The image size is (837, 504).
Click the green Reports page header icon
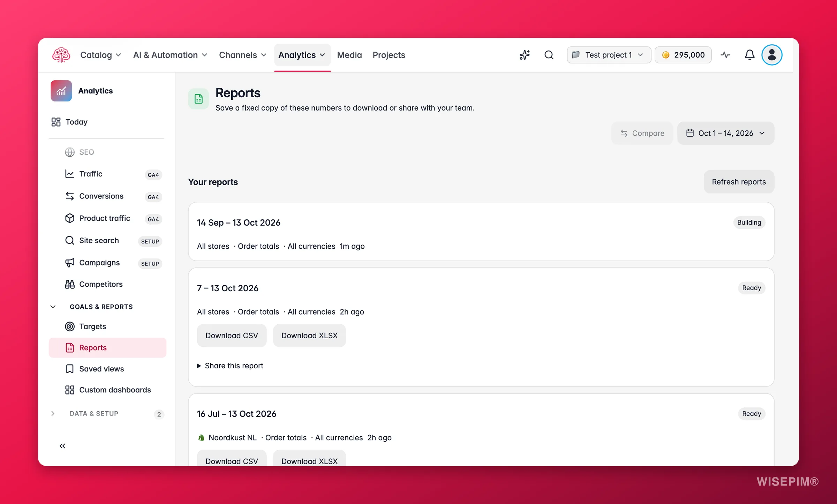click(x=199, y=99)
